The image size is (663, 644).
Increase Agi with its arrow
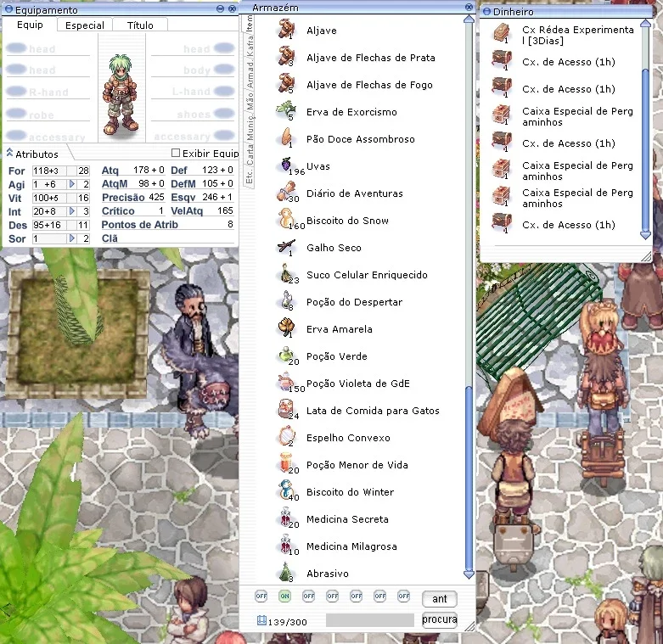tap(72, 184)
